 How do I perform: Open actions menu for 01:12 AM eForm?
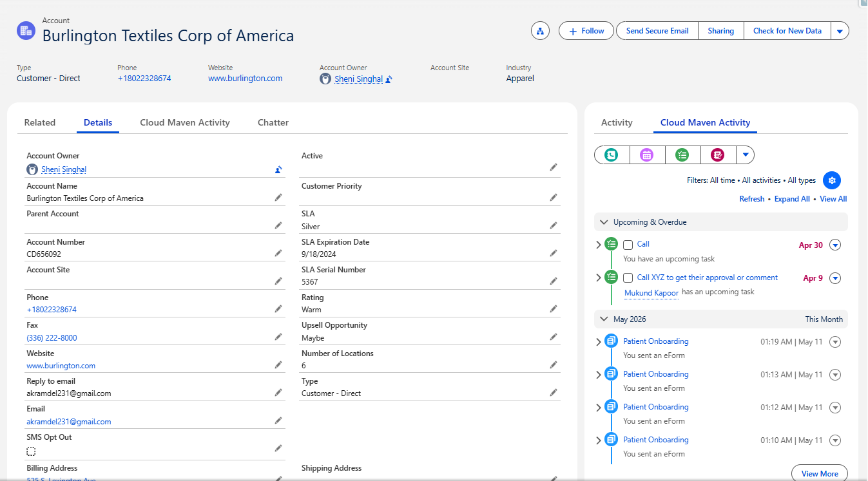(x=835, y=408)
